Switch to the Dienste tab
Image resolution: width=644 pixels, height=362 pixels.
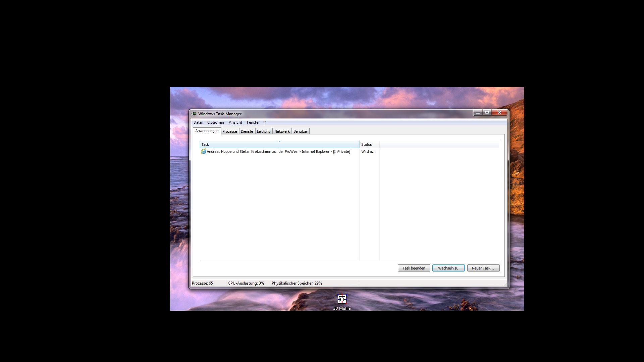[247, 131]
